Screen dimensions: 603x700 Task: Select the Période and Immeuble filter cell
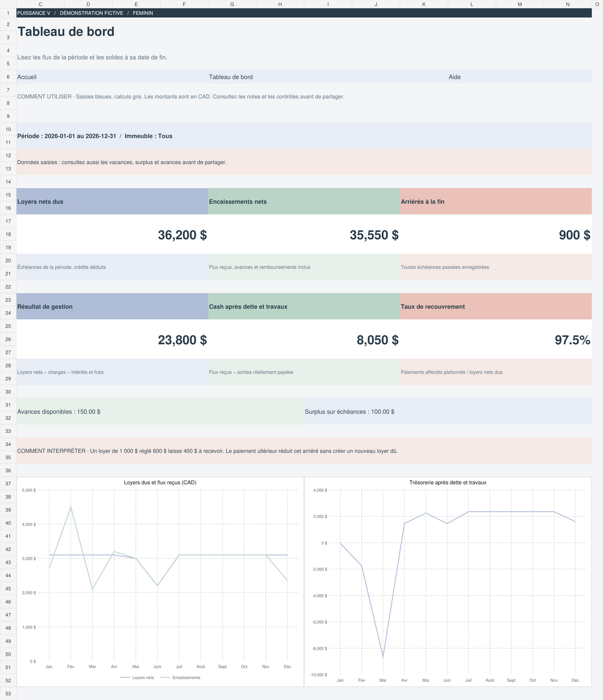point(304,136)
